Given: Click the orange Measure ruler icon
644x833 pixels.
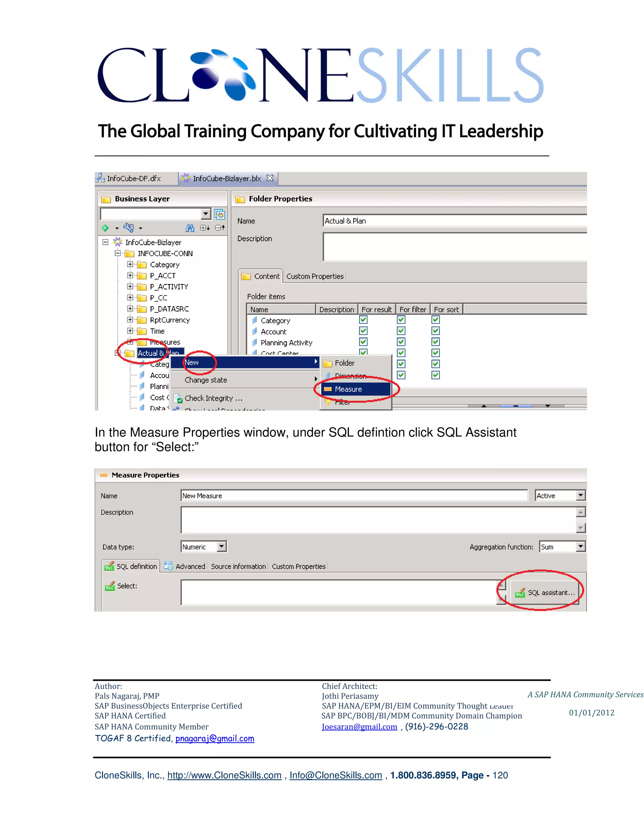Looking at the screenshot, I should click(328, 389).
